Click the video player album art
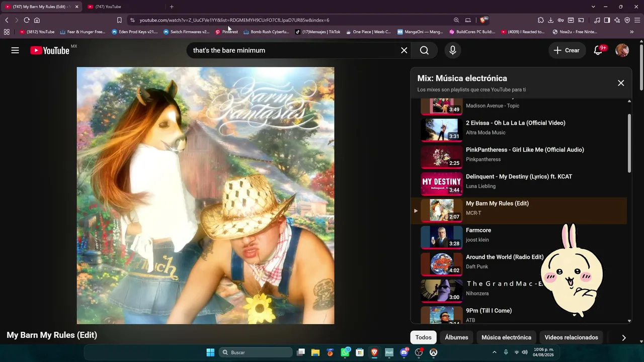 (205, 196)
